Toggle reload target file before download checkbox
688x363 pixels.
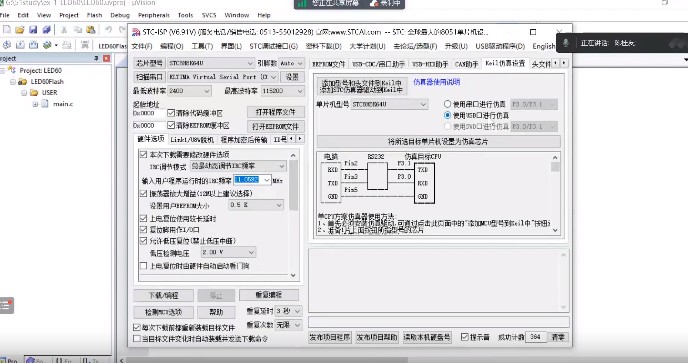pos(136,327)
